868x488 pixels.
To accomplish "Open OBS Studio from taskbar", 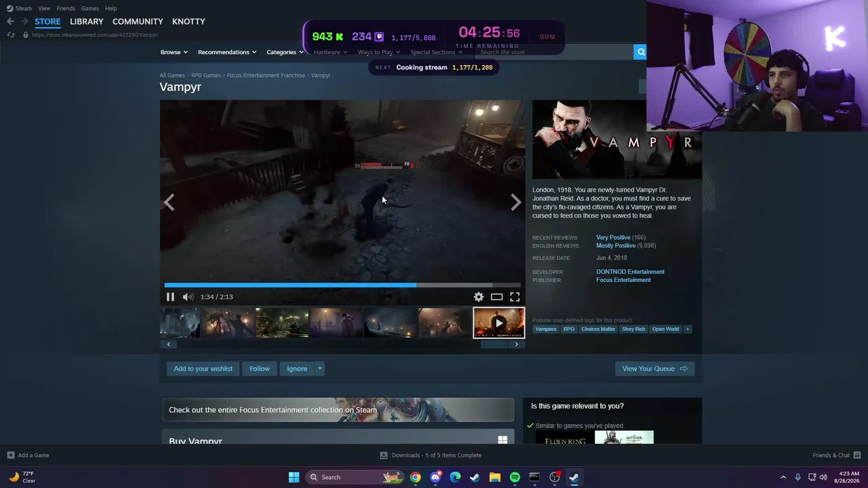I will (555, 477).
